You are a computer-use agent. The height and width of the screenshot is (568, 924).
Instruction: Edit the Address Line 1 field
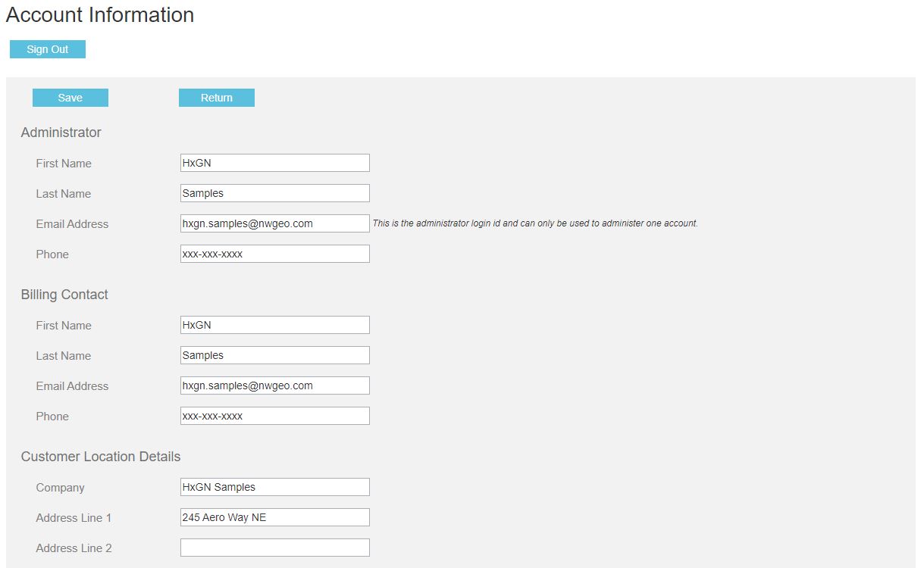point(274,517)
